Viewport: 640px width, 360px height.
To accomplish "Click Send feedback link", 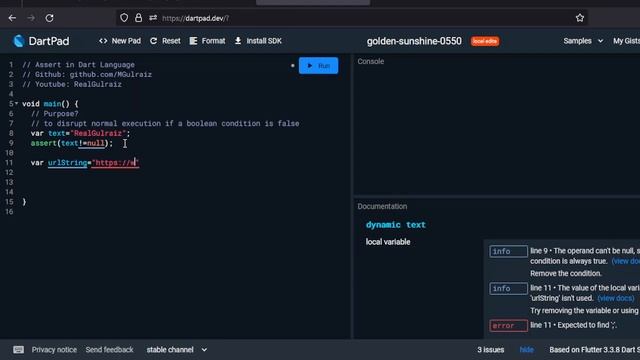I will [x=109, y=350].
